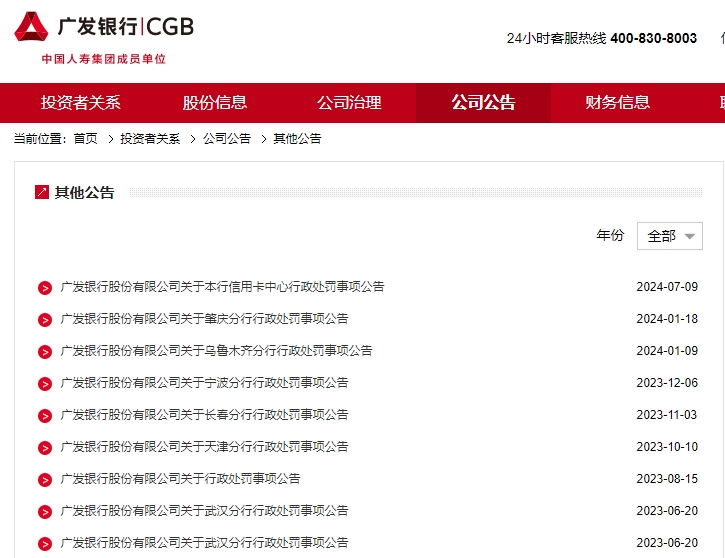Image resolution: width=725 pixels, height=558 pixels.
Task: Click 投资者关系 in the breadcrumb
Action: [x=150, y=139]
